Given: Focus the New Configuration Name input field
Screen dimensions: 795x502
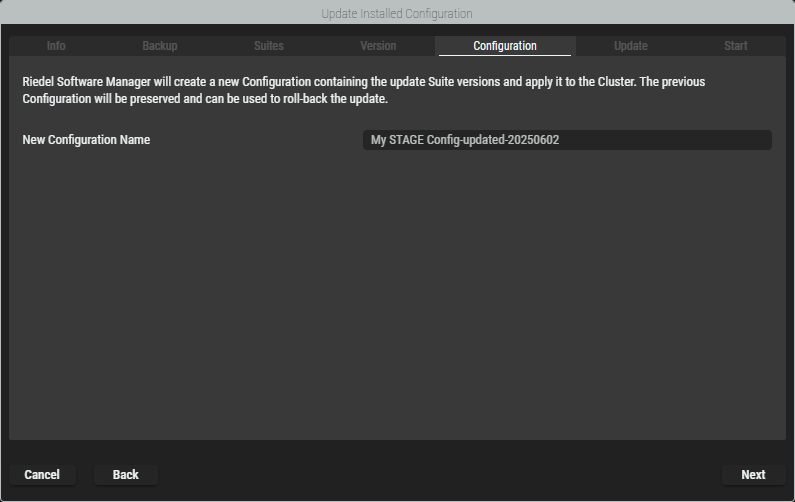Looking at the screenshot, I should (x=566, y=140).
